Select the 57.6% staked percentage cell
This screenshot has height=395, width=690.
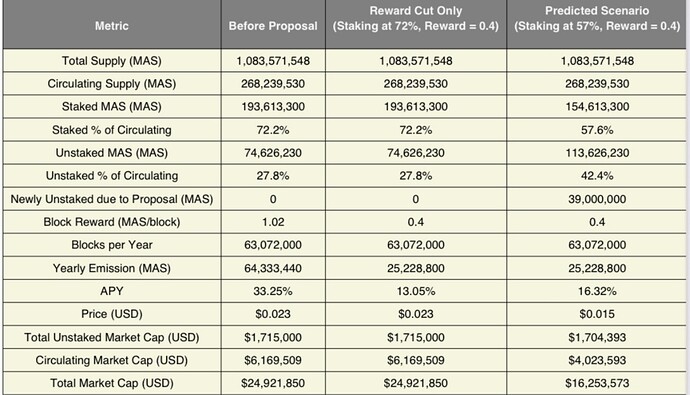click(597, 130)
